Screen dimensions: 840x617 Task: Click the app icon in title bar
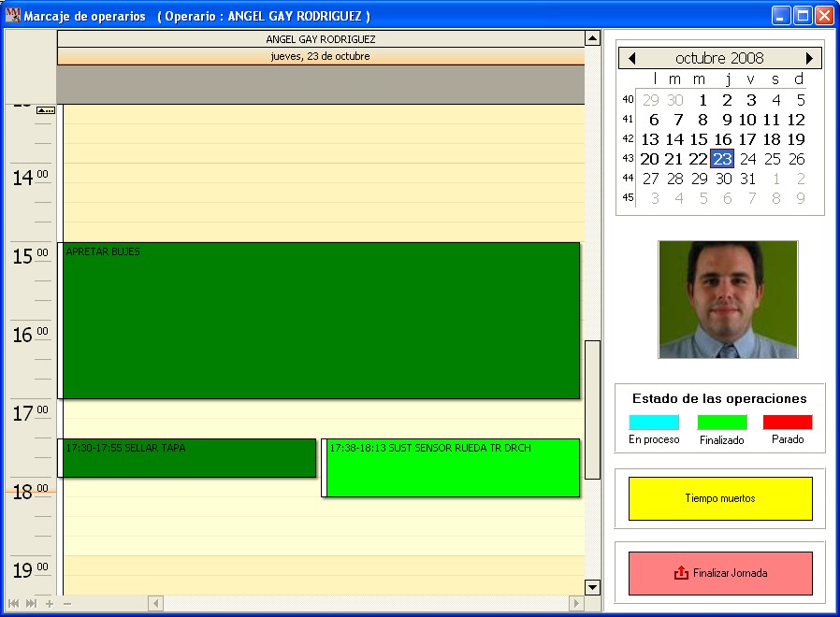[x=13, y=15]
